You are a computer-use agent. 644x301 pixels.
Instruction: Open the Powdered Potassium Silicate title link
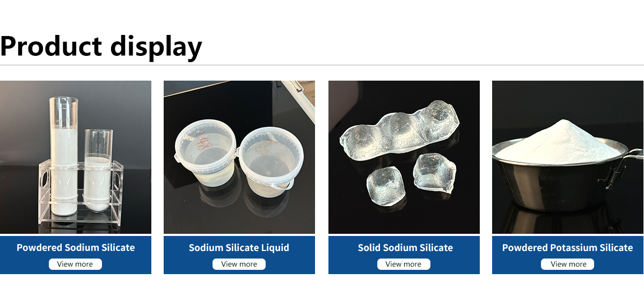pos(568,248)
